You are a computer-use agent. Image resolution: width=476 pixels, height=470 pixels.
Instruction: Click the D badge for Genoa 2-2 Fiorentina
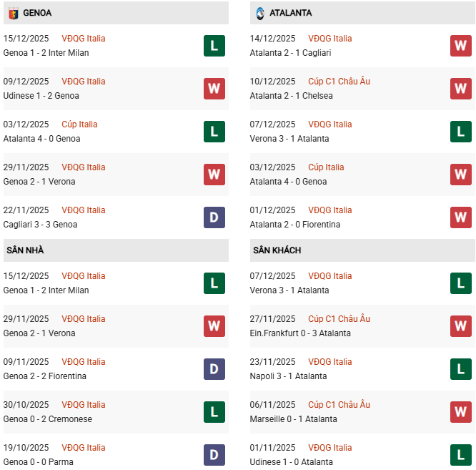[214, 369]
